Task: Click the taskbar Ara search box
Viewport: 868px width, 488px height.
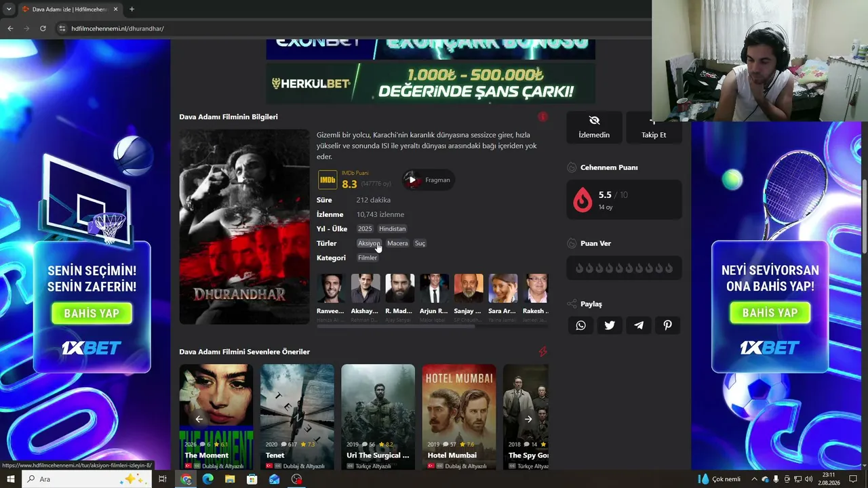Action: pyautogui.click(x=87, y=479)
